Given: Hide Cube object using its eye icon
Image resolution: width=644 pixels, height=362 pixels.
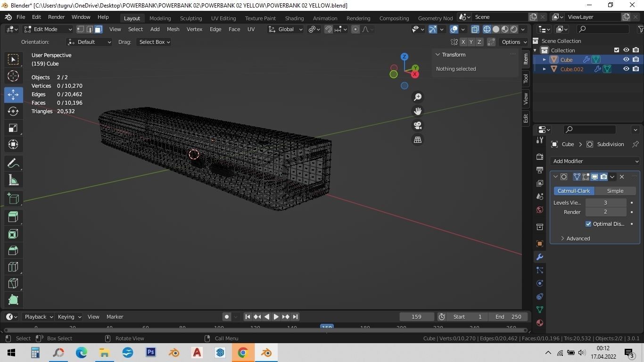Looking at the screenshot, I should tap(626, 59).
